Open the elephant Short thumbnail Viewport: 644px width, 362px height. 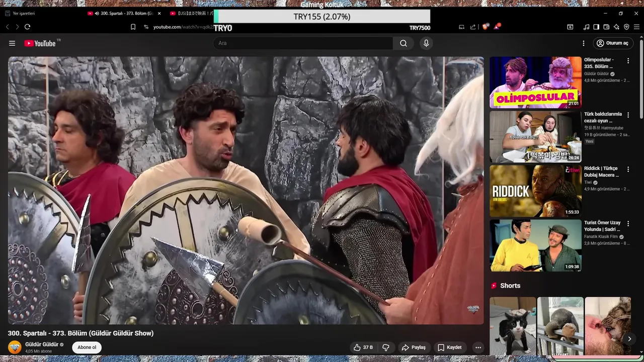click(560, 326)
